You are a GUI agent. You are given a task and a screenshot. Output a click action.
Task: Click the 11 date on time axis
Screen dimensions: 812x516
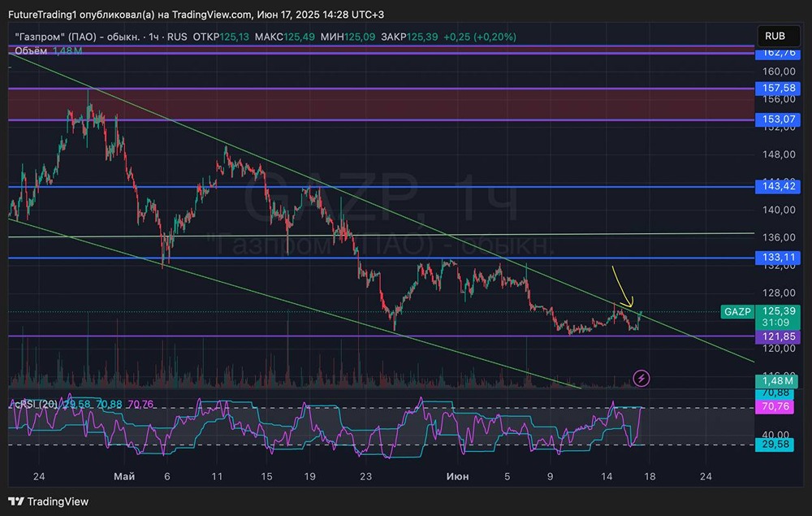[217, 476]
